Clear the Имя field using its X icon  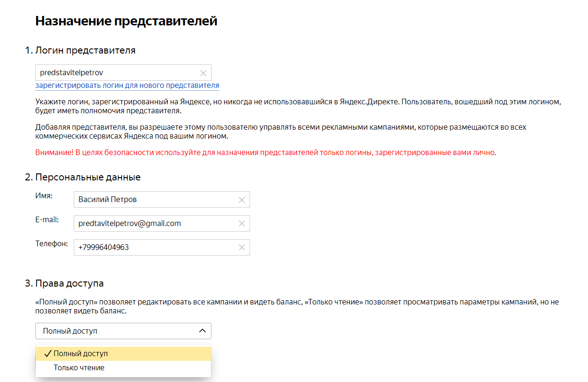coord(242,200)
